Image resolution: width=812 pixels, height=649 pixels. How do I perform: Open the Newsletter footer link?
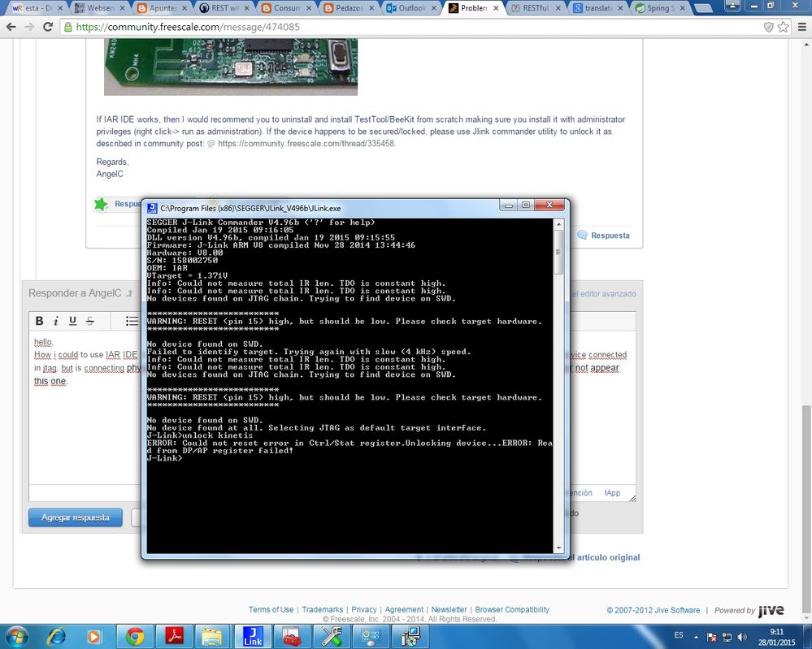(449, 610)
